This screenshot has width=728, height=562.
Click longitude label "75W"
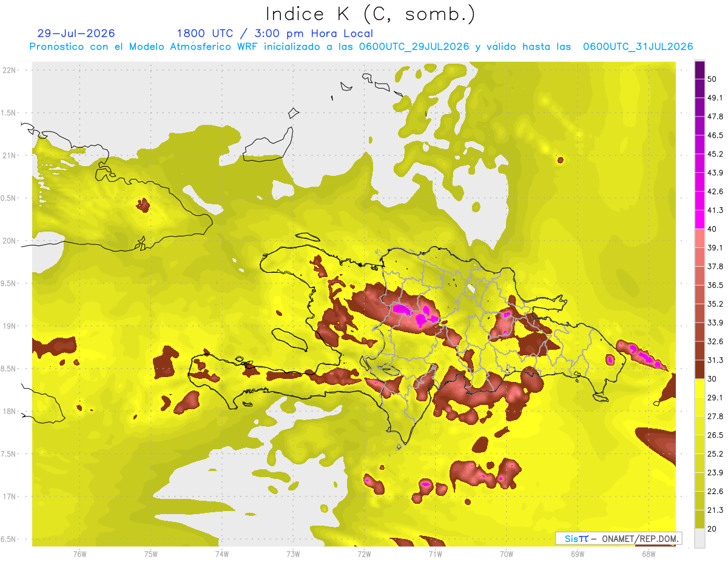(x=151, y=554)
